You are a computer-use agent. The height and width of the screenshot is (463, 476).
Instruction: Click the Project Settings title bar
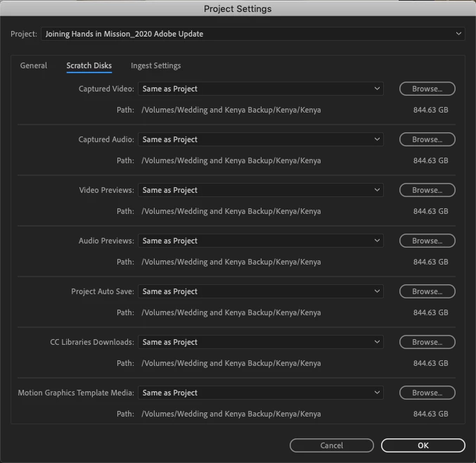pos(238,8)
